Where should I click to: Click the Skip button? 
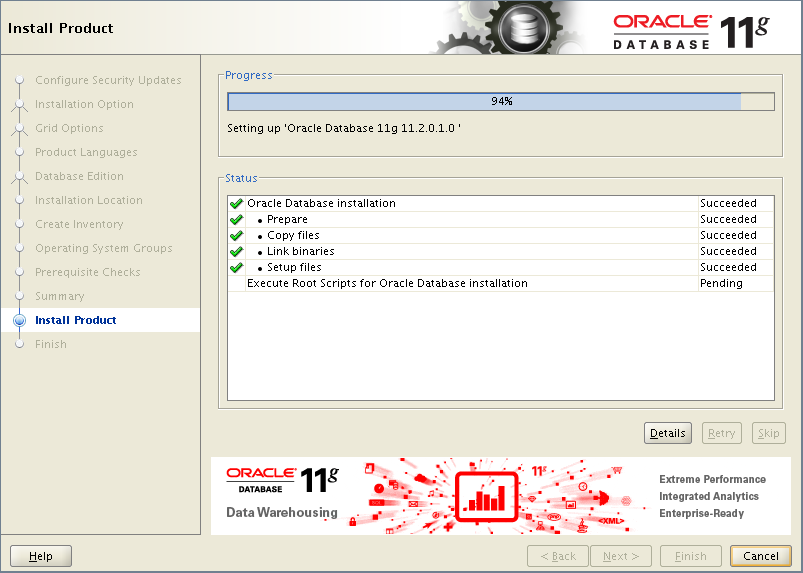[x=768, y=433]
